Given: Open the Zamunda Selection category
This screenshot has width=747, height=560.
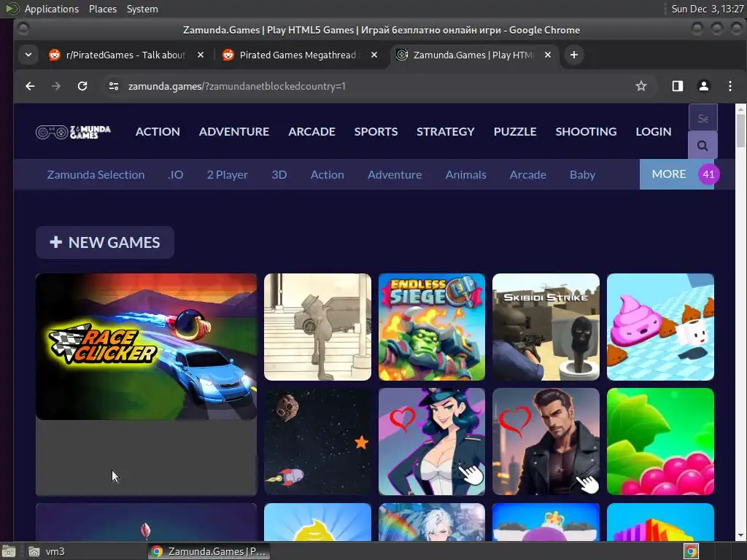Looking at the screenshot, I should [96, 175].
